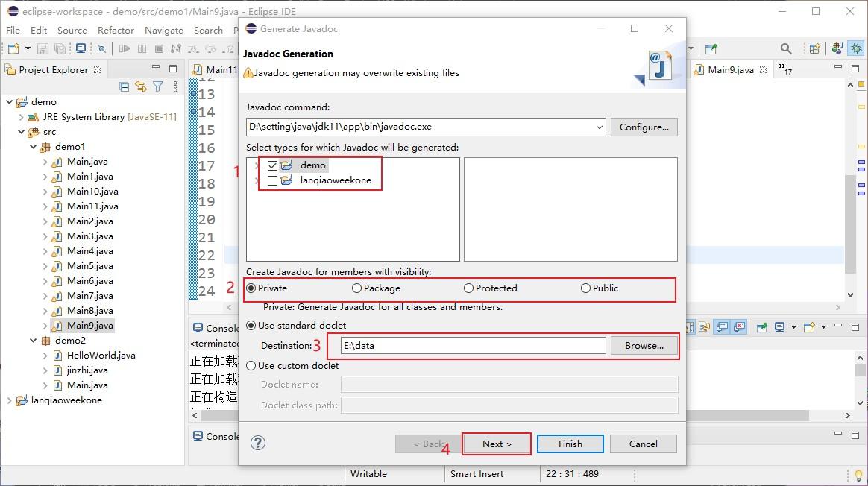868x486 pixels.
Task: Open the Edit menu
Action: point(39,30)
